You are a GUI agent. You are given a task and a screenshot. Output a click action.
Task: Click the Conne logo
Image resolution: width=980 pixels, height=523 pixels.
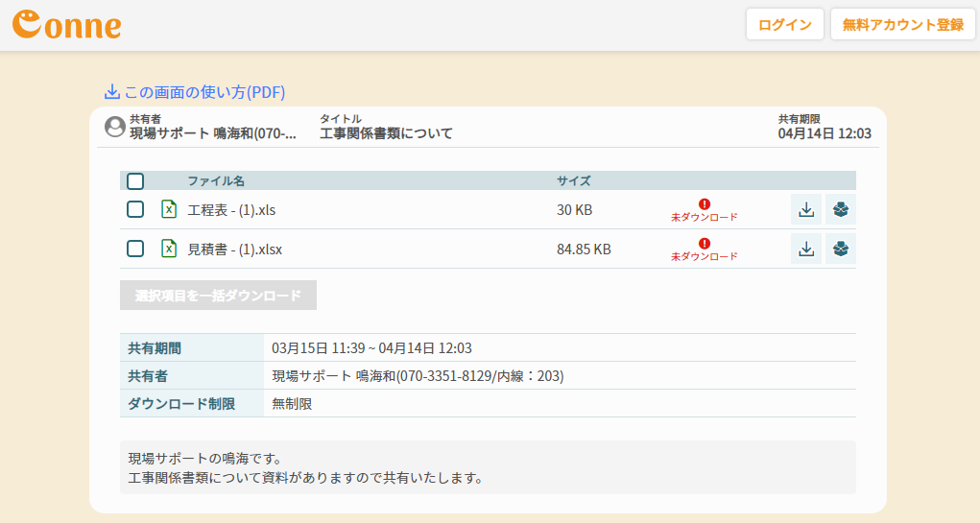point(67,25)
